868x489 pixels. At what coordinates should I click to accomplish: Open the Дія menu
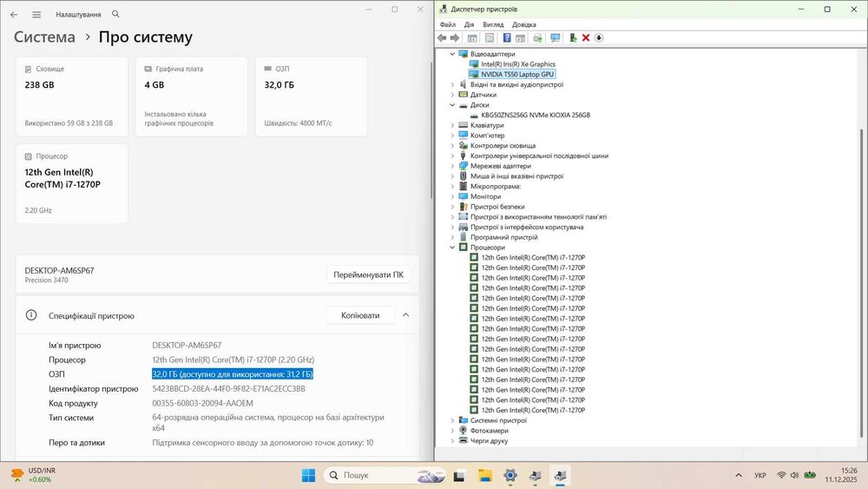[469, 24]
